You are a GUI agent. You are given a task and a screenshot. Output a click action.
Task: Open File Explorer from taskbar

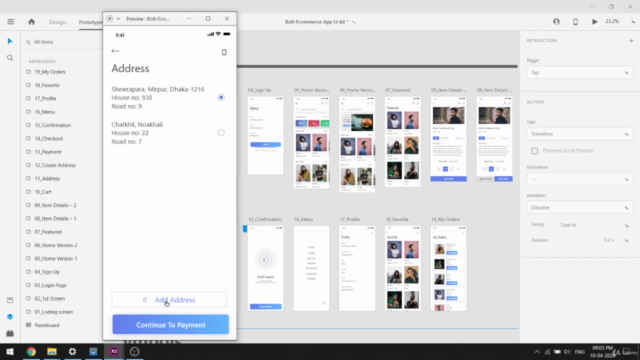tap(52, 351)
